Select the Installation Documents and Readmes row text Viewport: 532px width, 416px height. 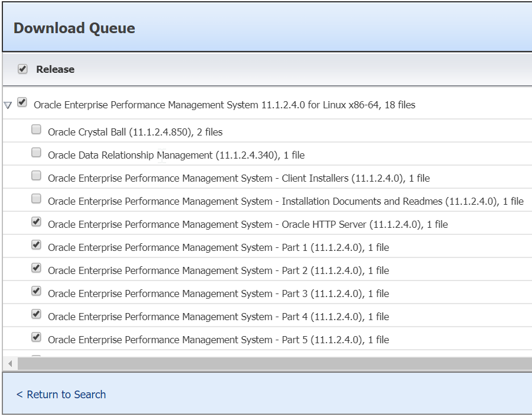pyautogui.click(x=286, y=201)
